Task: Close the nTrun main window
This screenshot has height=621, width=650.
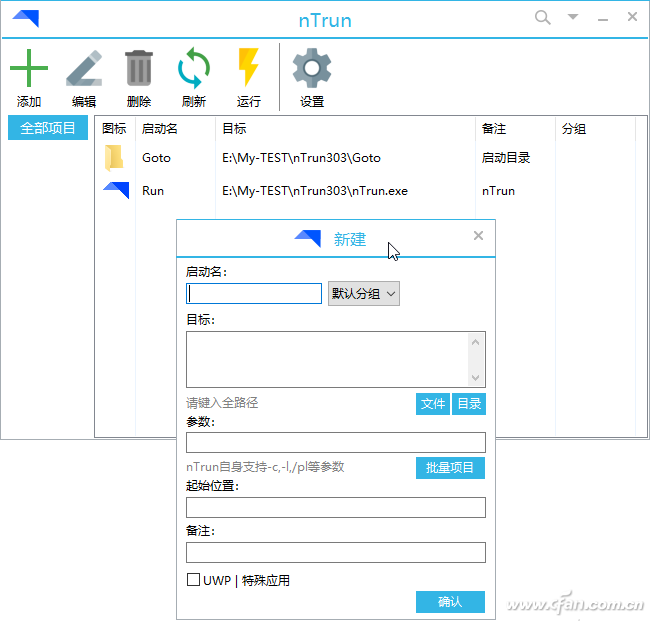Action: 632,17
